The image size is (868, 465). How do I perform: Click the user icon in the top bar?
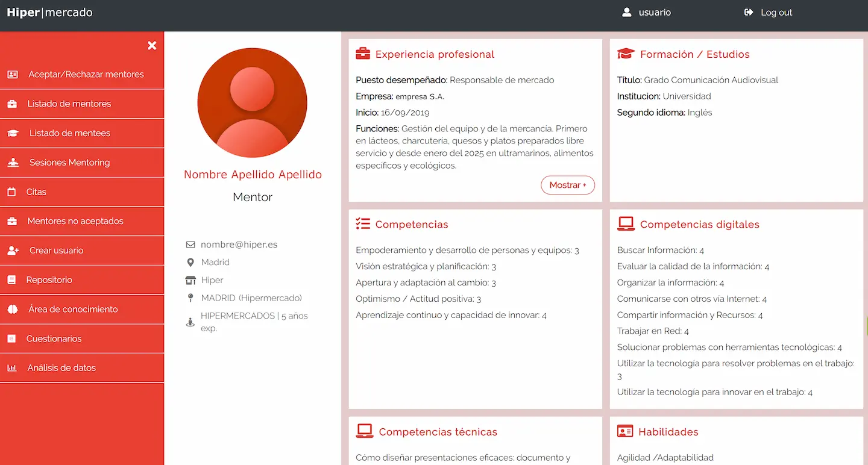627,13
